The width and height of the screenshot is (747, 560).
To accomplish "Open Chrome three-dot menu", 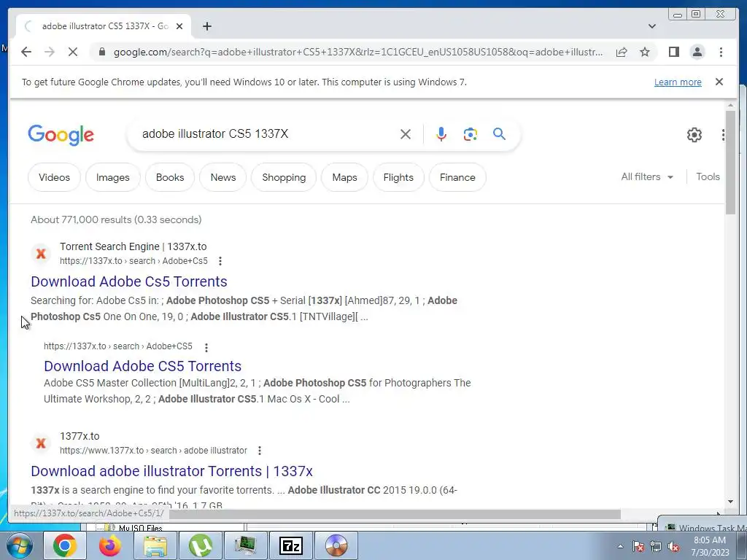I will pyautogui.click(x=721, y=52).
